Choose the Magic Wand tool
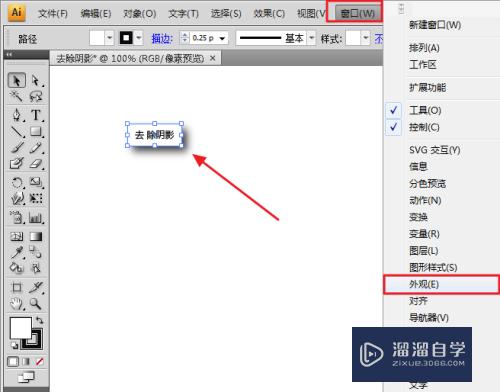The width and height of the screenshot is (500, 392). point(16,97)
